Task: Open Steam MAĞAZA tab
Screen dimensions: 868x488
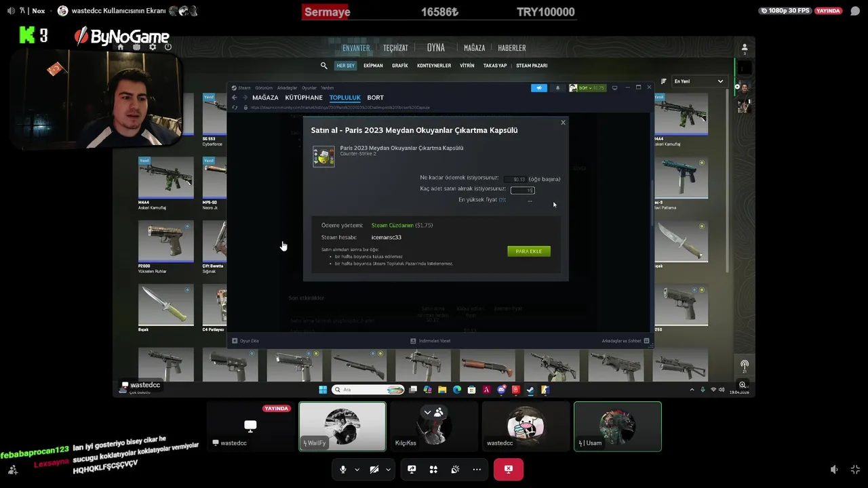Action: [x=265, y=98]
